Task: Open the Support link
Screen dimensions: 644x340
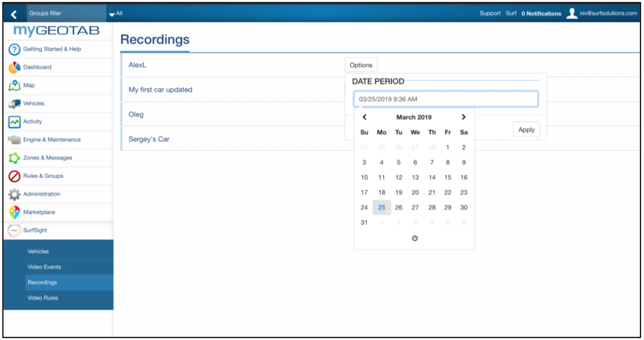Action: pos(490,13)
